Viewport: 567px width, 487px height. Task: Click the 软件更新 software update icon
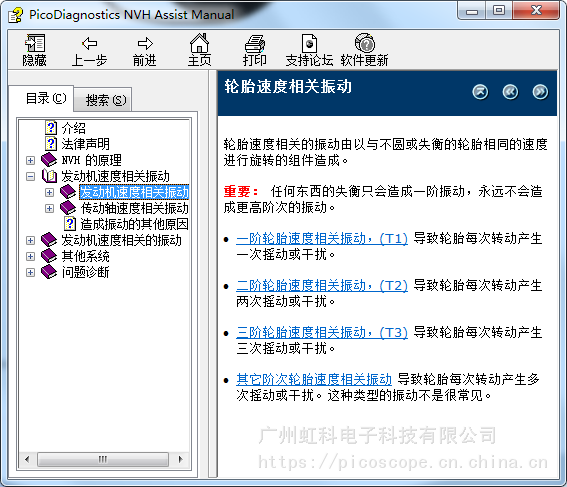click(364, 43)
